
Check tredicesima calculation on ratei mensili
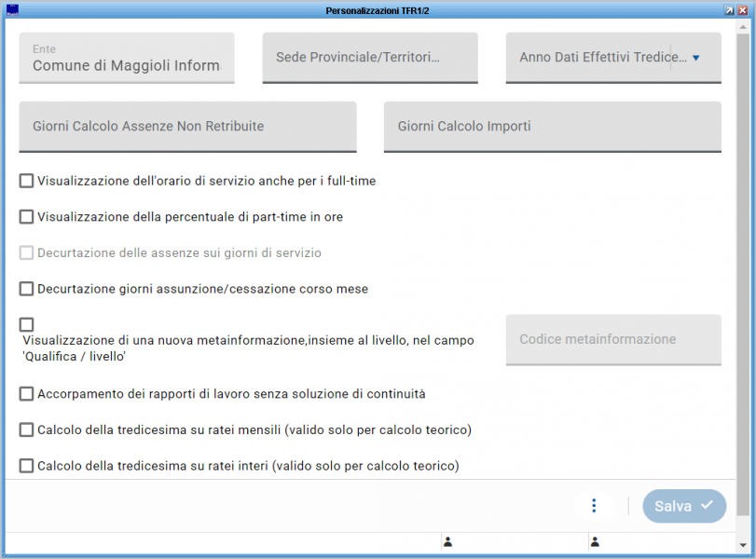pyautogui.click(x=26, y=429)
